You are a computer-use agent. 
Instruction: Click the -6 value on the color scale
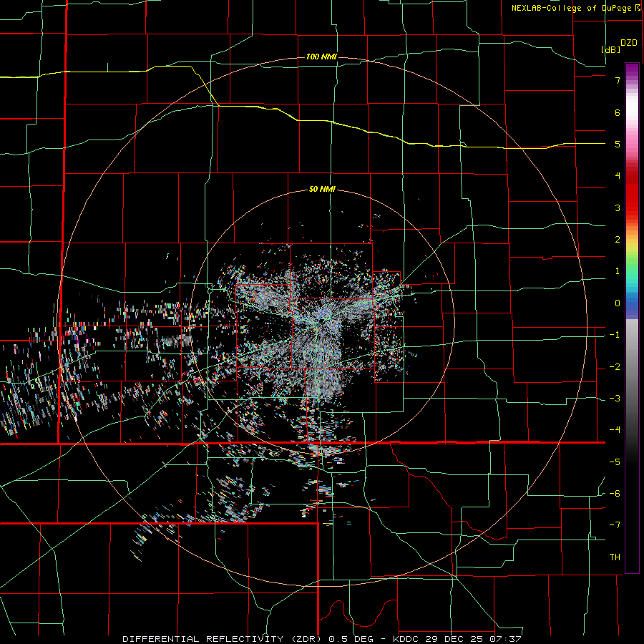(615, 494)
